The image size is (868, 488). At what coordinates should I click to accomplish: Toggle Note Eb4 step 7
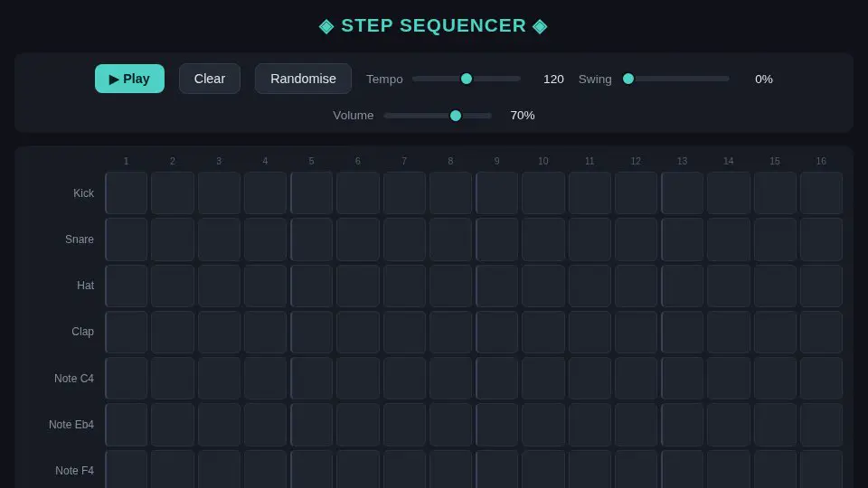click(404, 425)
